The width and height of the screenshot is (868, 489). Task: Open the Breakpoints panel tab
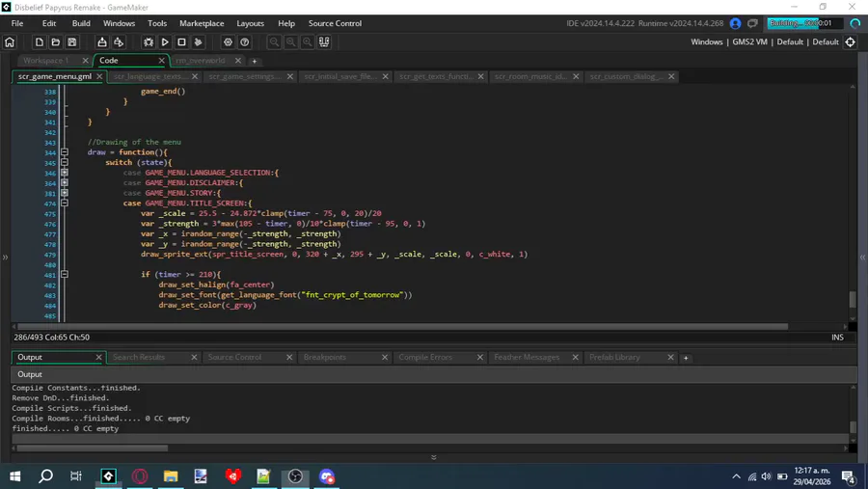point(325,357)
